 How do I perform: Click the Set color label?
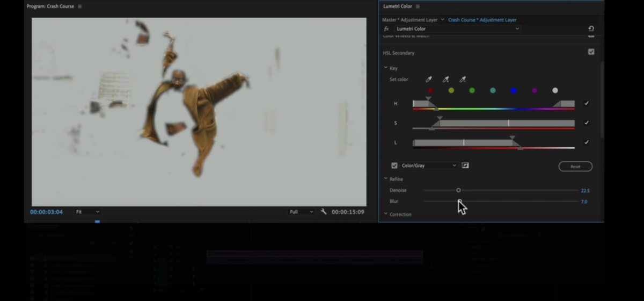click(x=399, y=80)
